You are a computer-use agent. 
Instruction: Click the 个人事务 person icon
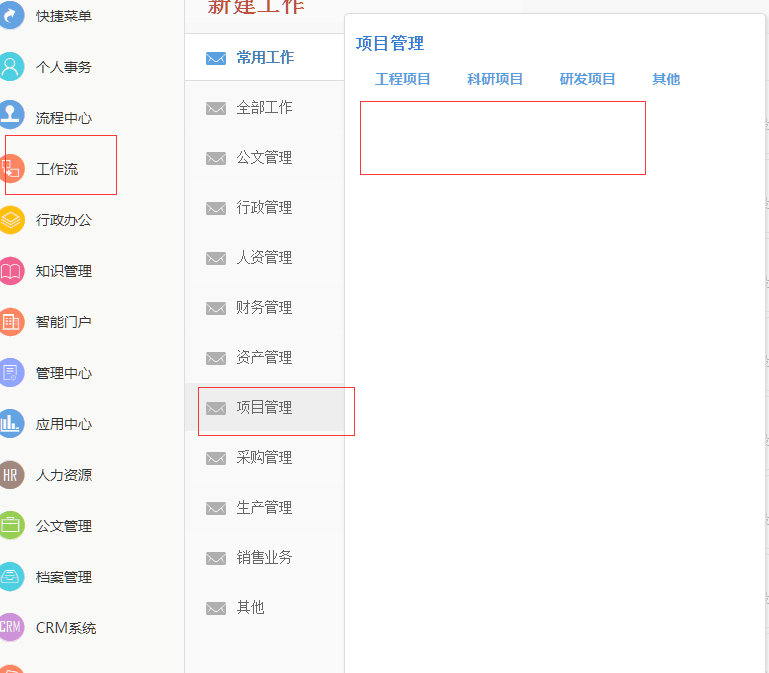point(11,67)
